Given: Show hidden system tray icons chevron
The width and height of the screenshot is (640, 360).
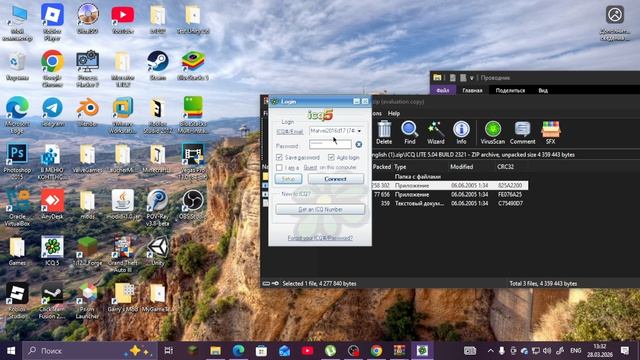Looking at the screenshot, I should 491,351.
